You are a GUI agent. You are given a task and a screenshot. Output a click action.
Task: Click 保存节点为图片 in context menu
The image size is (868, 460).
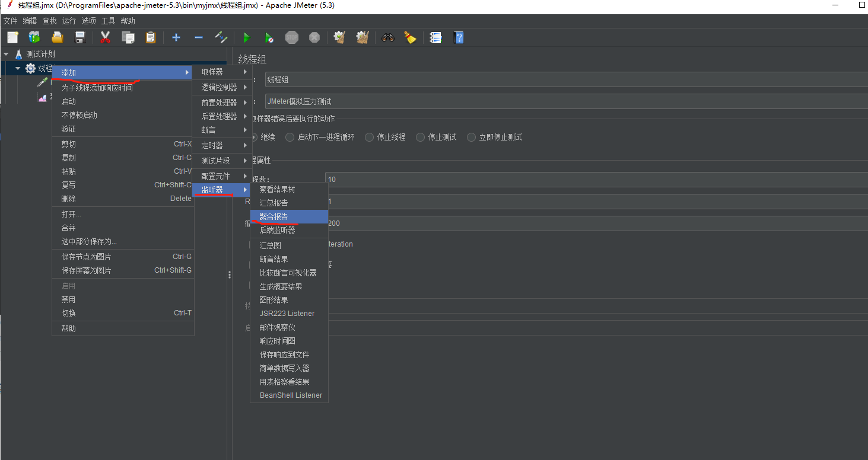pos(123,257)
